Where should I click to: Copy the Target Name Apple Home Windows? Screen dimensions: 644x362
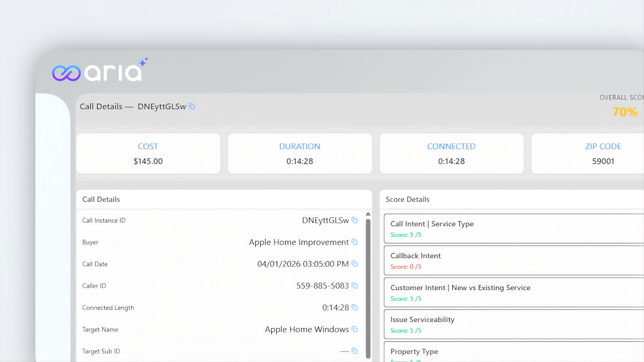pos(355,329)
